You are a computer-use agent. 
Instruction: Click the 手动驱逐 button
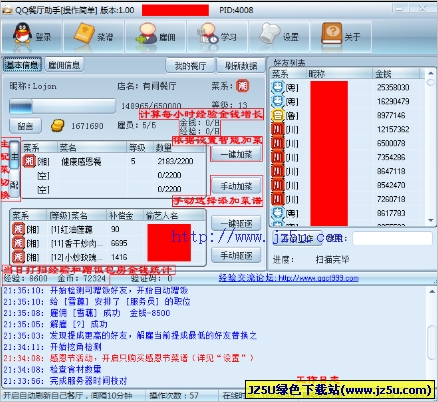236,255
